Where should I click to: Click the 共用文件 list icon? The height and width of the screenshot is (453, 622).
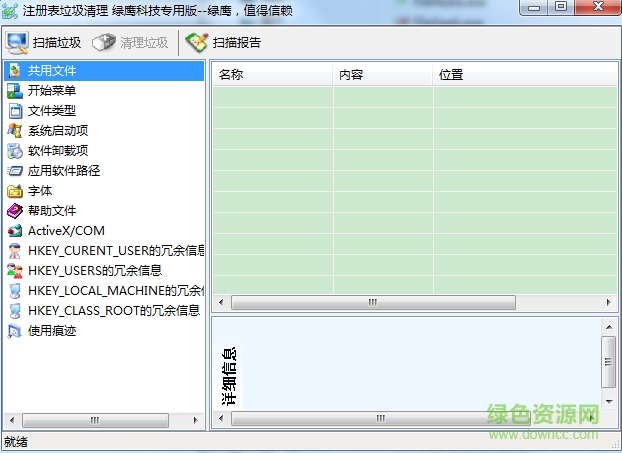tap(15, 71)
